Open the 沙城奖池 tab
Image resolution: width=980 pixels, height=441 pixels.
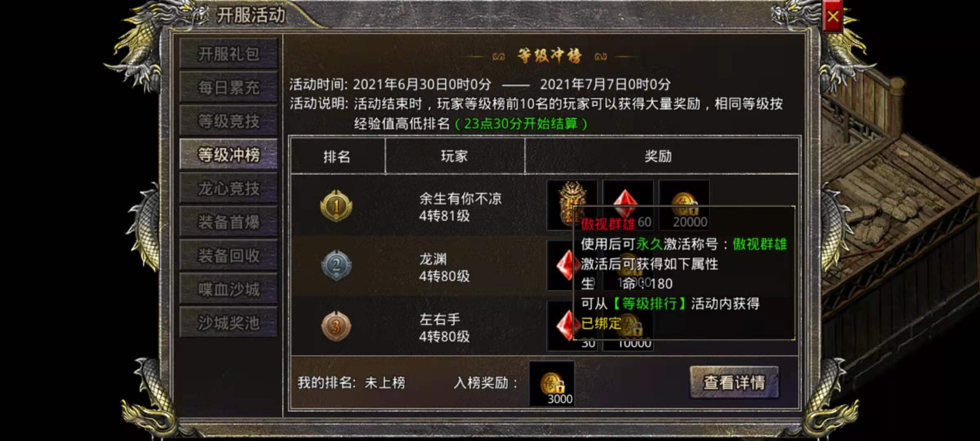click(x=229, y=323)
